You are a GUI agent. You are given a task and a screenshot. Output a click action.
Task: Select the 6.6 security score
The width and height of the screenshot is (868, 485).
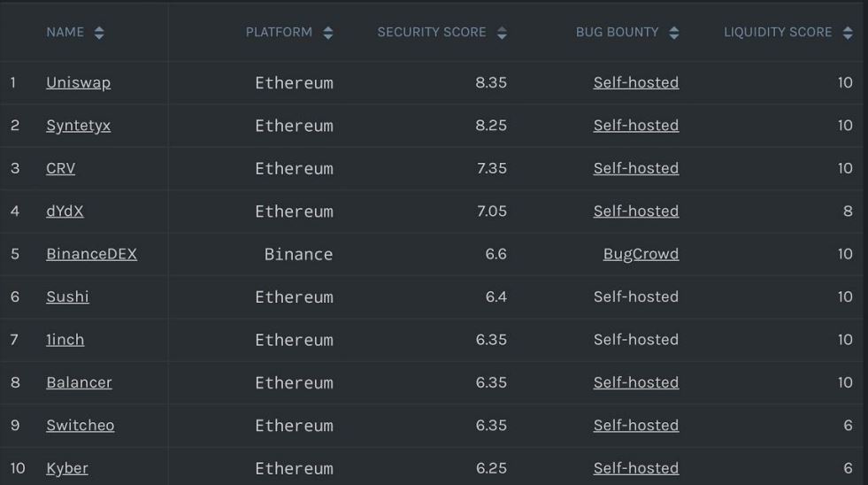tap(496, 254)
